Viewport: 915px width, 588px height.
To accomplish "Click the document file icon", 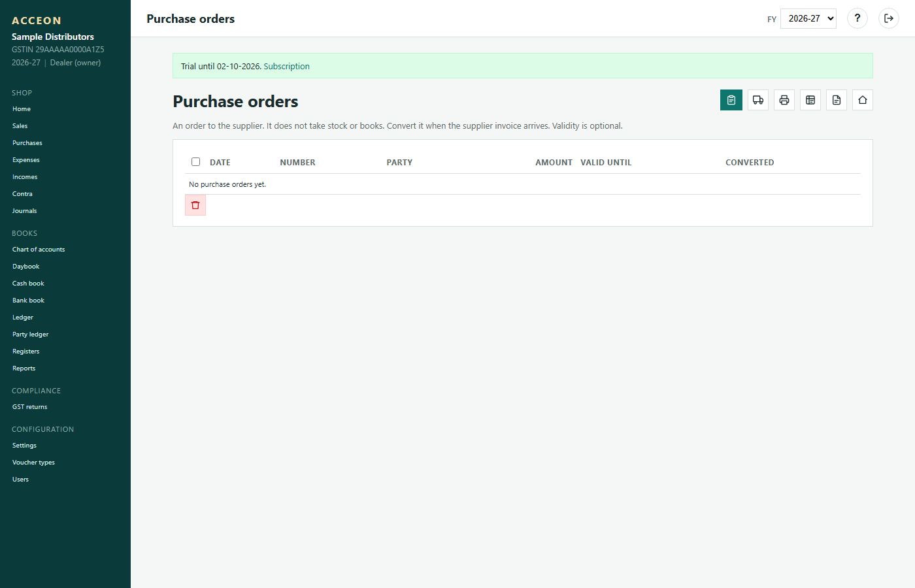I will click(x=837, y=100).
